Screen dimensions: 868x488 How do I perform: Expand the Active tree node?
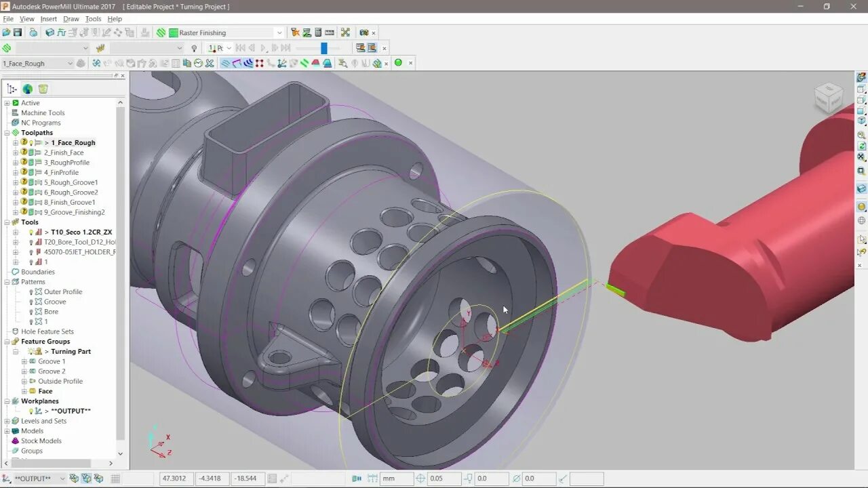[7, 103]
